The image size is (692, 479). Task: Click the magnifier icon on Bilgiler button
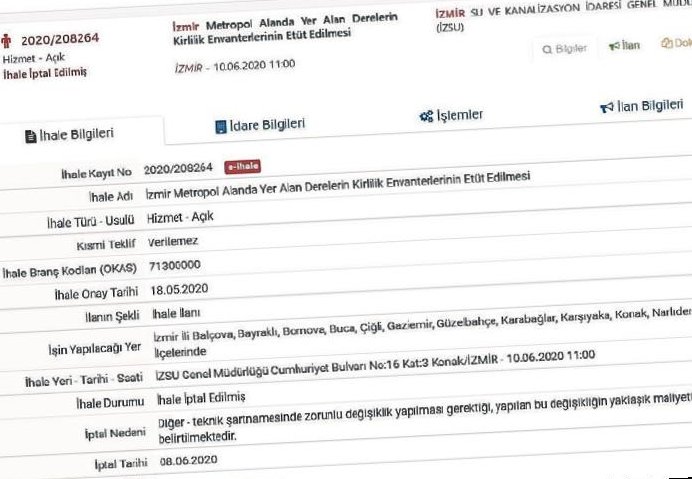[546, 48]
